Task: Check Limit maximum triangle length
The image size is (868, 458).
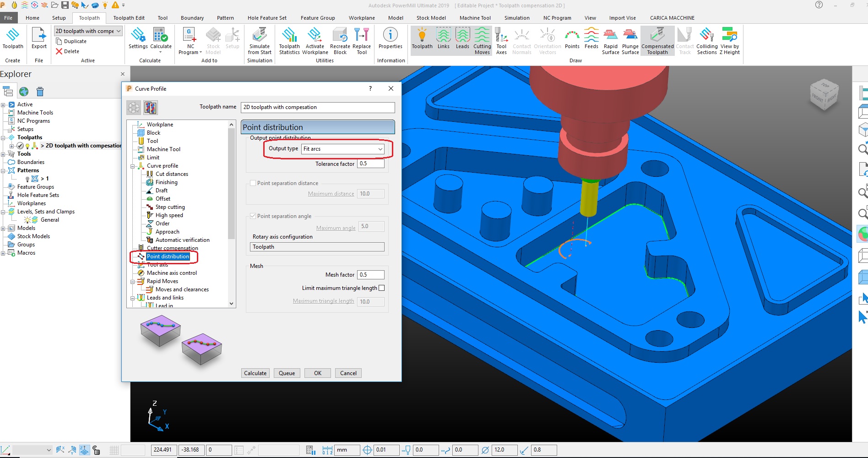Action: click(382, 288)
